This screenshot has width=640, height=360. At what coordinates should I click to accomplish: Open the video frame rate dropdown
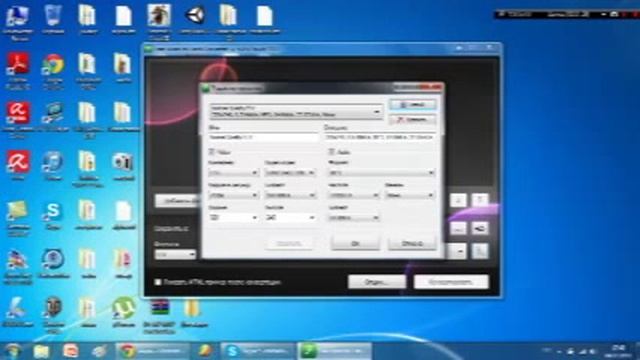(x=233, y=196)
